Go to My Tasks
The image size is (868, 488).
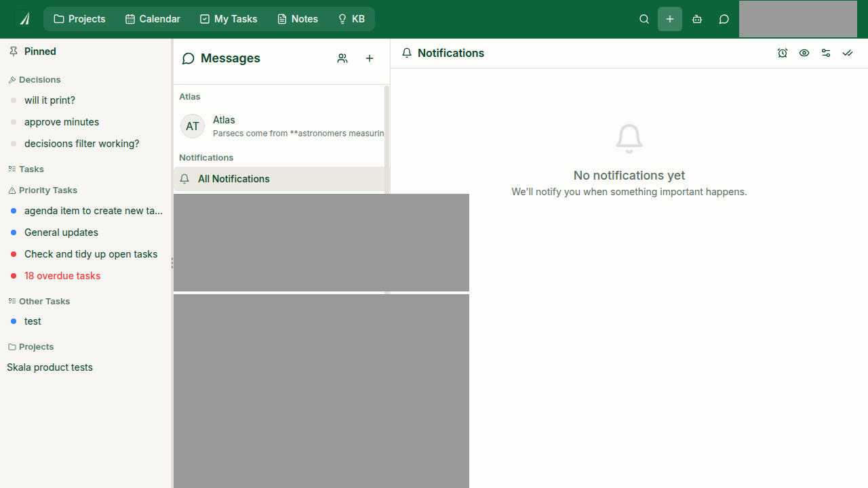click(x=229, y=19)
